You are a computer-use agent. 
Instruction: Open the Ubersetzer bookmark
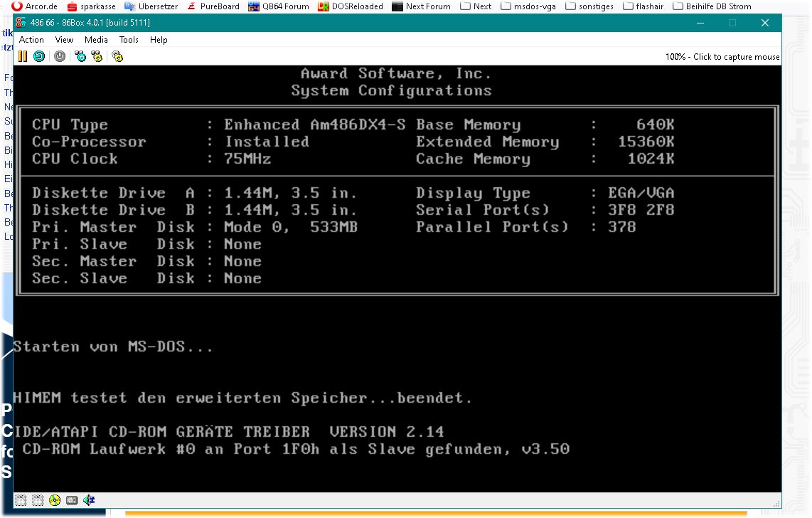click(x=151, y=6)
